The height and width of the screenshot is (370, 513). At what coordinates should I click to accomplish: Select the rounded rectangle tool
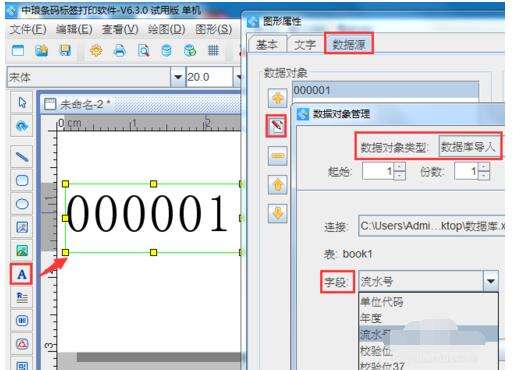click(x=22, y=180)
